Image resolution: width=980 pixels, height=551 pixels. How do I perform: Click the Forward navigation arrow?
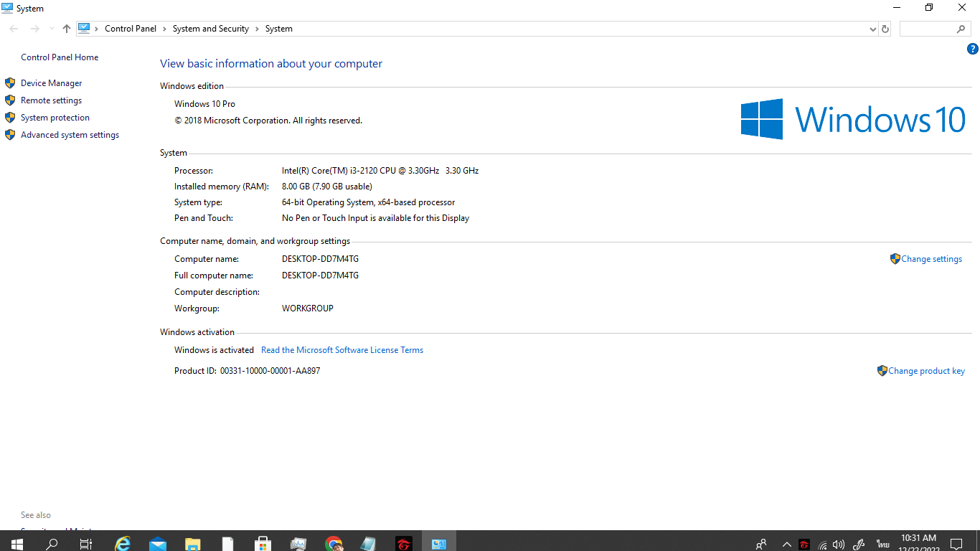tap(34, 29)
